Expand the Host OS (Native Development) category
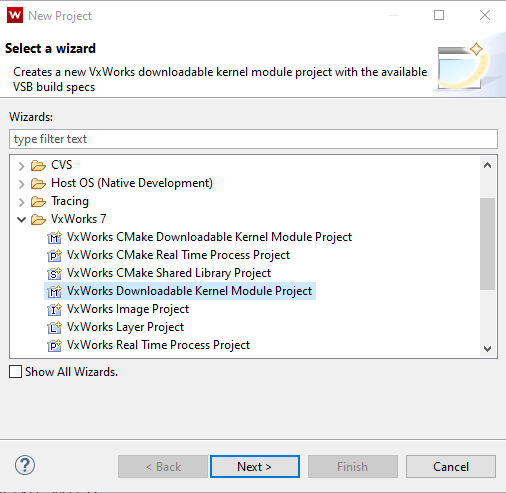The image size is (506, 493). pyautogui.click(x=22, y=184)
